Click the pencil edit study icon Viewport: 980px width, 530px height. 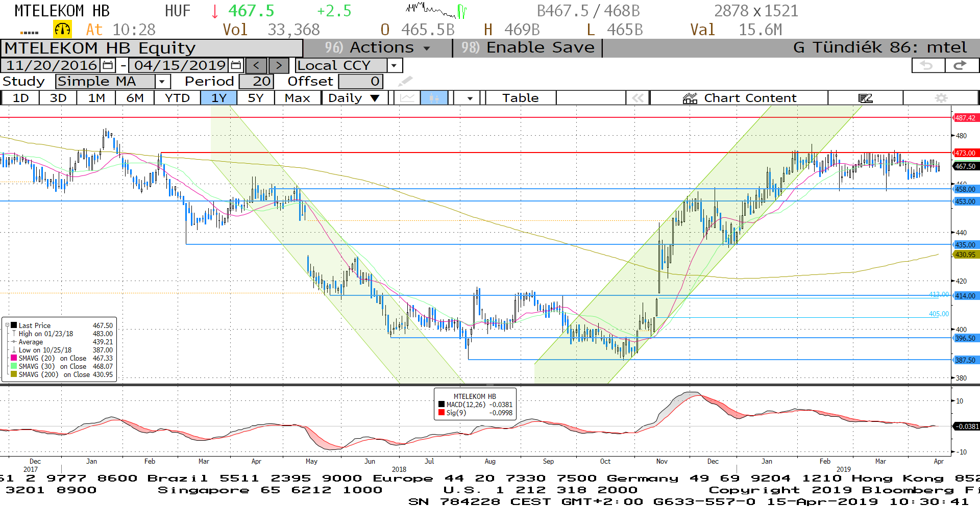[x=405, y=81]
